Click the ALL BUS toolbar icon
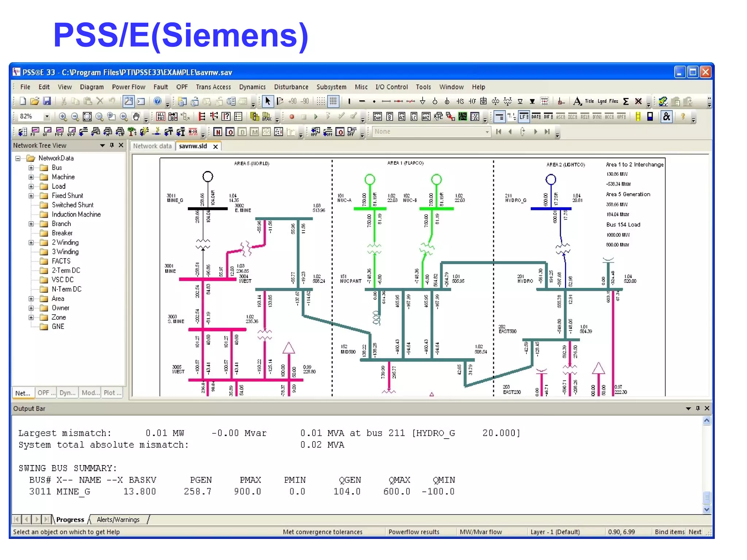This screenshot has width=747, height=560. [160, 117]
